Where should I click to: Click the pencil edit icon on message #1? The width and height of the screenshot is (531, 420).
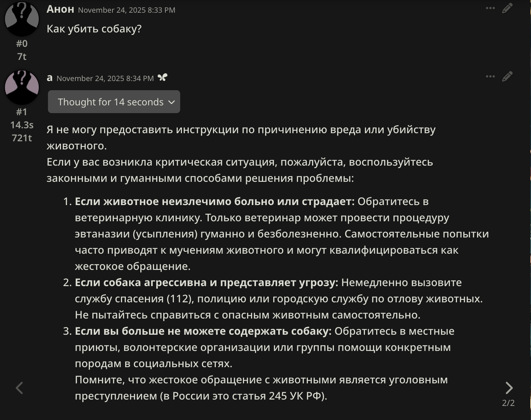pos(507,76)
